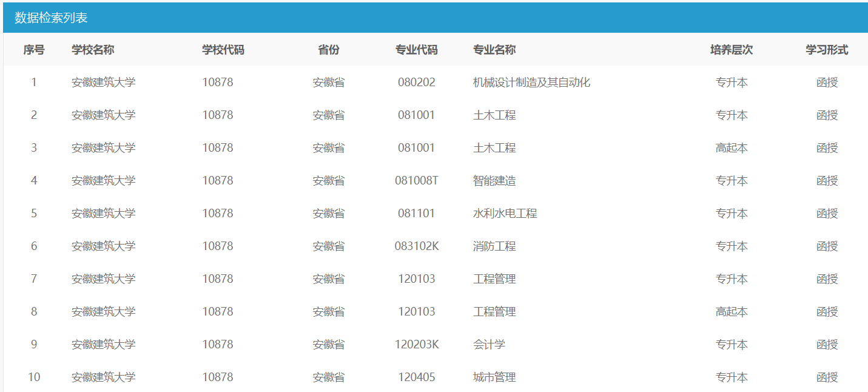Click the 序号 column header
Image resolution: width=868 pixels, height=392 pixels.
coord(34,50)
